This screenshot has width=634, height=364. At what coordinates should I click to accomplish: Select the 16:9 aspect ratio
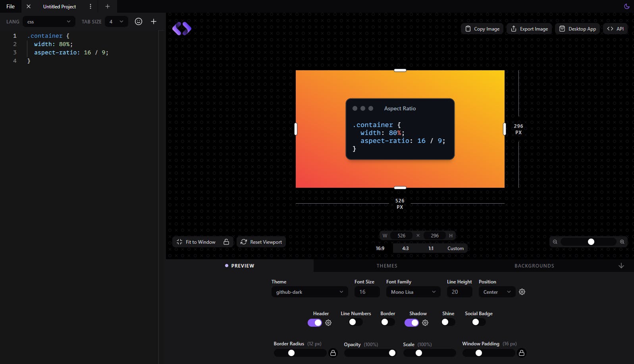(x=380, y=248)
